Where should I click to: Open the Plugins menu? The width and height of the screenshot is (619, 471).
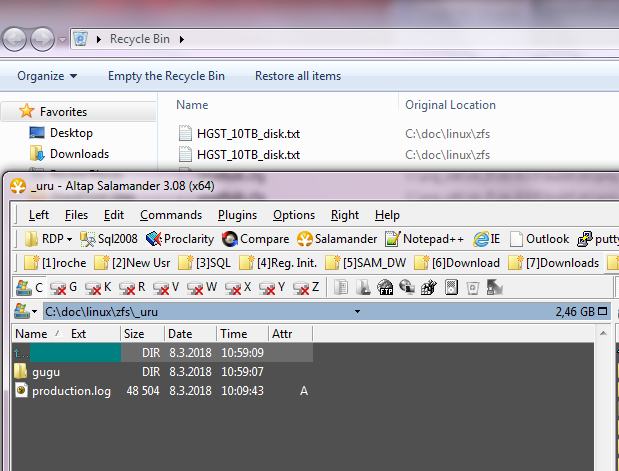tap(237, 215)
